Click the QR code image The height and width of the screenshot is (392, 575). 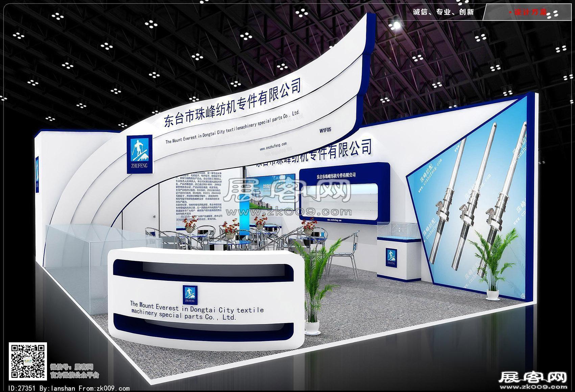pyautogui.click(x=28, y=361)
